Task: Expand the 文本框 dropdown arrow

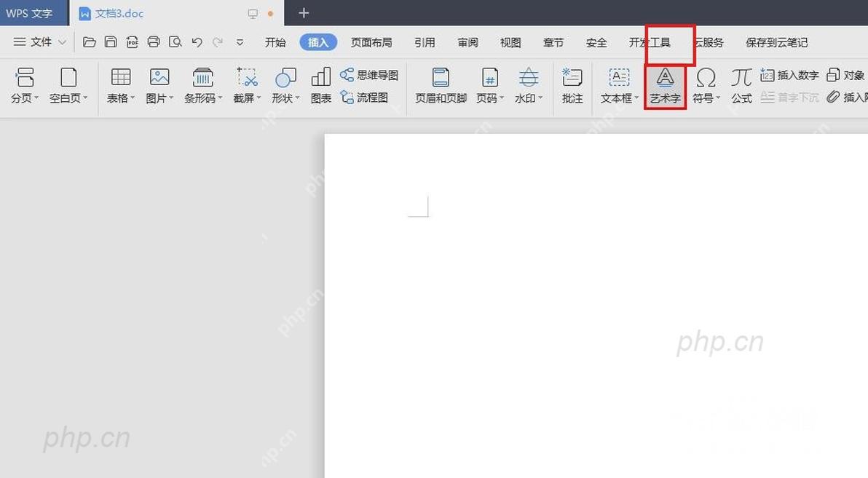Action: (x=636, y=98)
